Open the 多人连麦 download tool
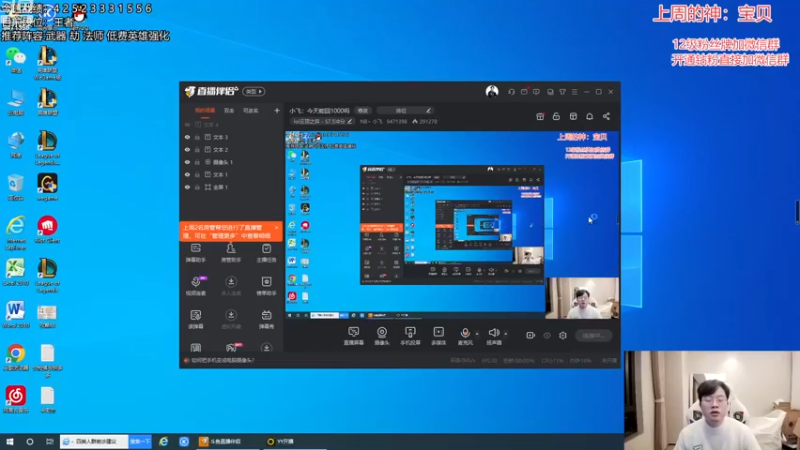Image resolution: width=800 pixels, height=450 pixels. point(231,286)
